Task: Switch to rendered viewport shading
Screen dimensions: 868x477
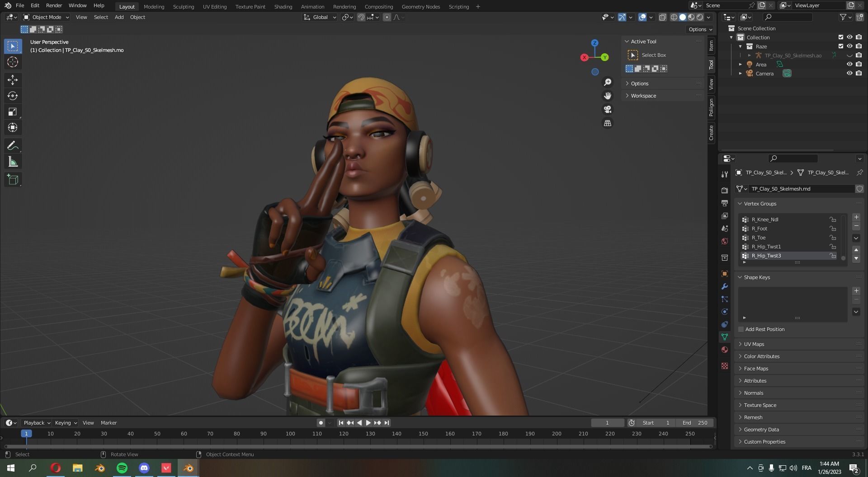Action: pyautogui.click(x=700, y=17)
